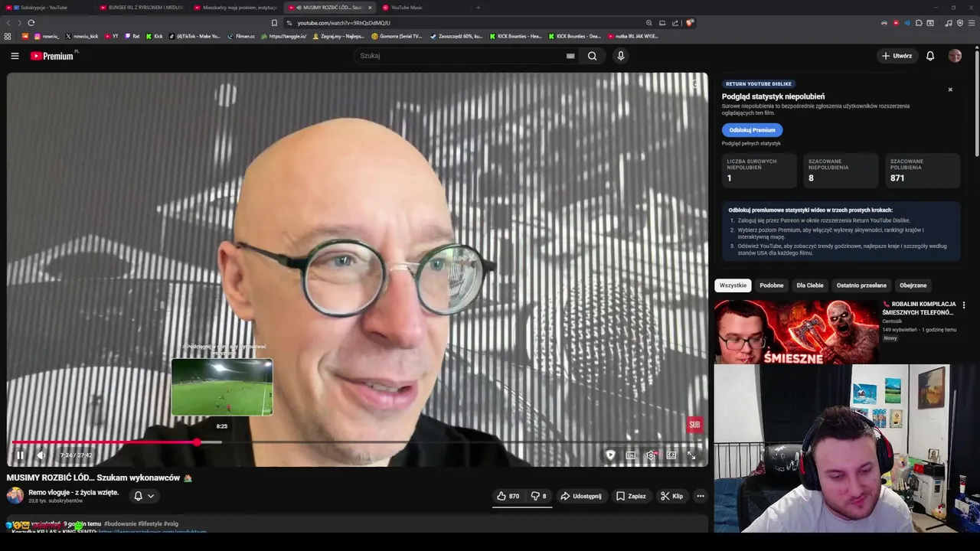
Task: Create a clip with Klip button
Action: [x=671, y=496]
